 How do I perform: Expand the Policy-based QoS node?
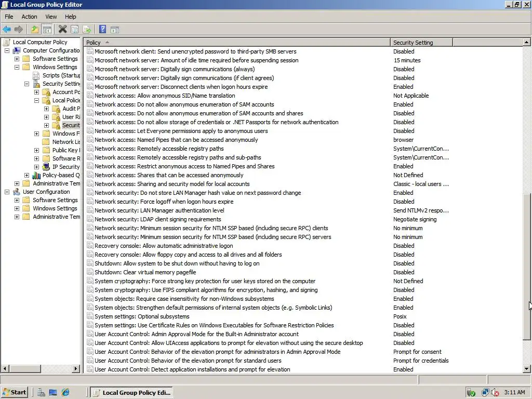(26, 175)
